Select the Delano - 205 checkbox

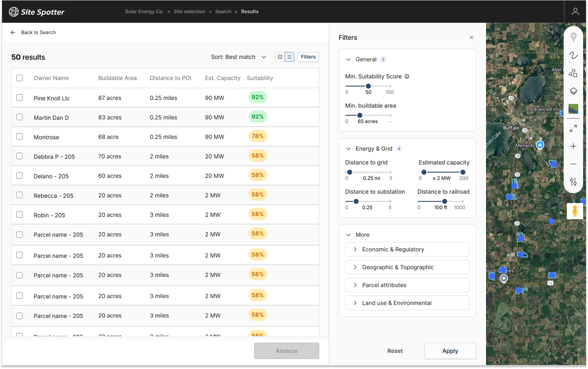[19, 175]
